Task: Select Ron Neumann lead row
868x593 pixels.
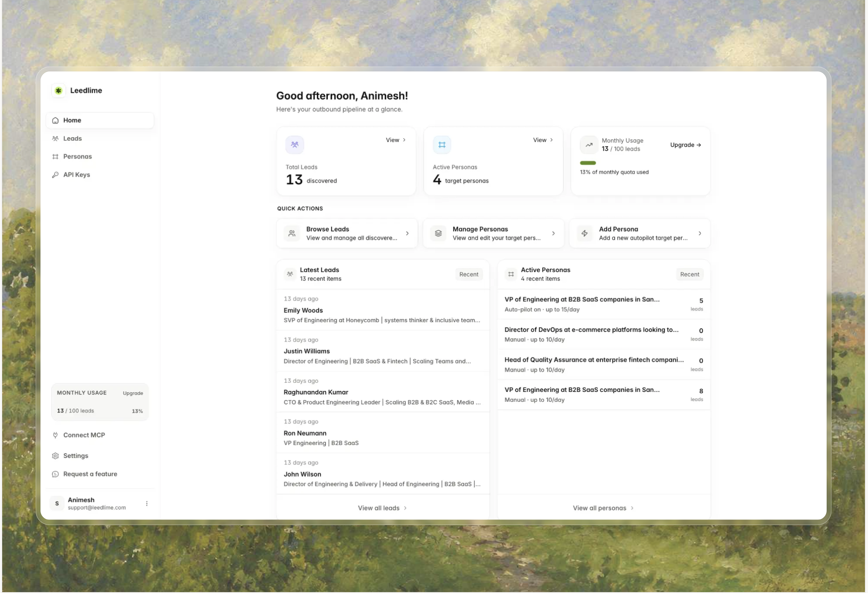Action: coord(383,433)
